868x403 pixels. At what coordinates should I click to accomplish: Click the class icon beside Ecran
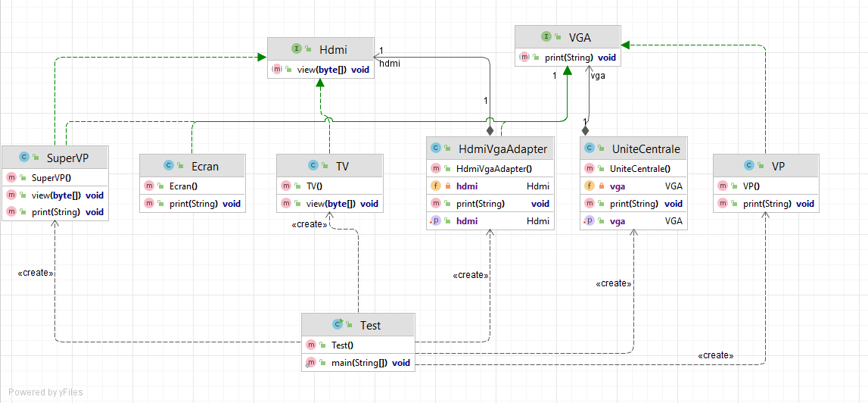pos(170,166)
